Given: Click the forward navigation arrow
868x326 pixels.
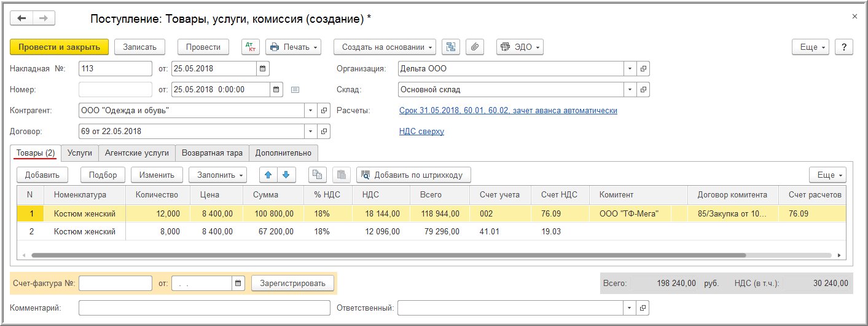Looking at the screenshot, I should coord(43,18).
